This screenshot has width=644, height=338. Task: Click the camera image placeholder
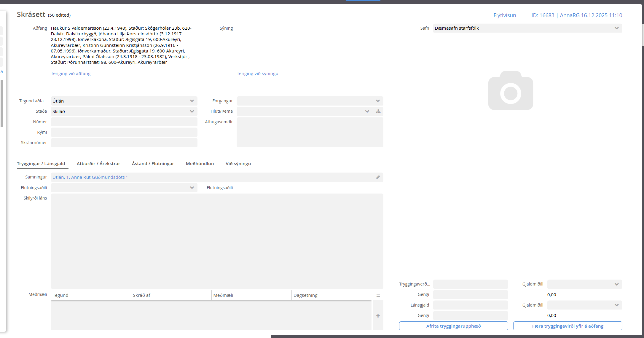click(x=510, y=91)
